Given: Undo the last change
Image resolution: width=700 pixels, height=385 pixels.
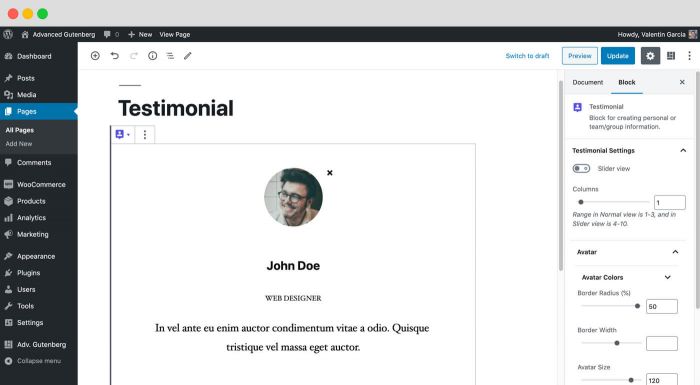Looking at the screenshot, I should (115, 56).
